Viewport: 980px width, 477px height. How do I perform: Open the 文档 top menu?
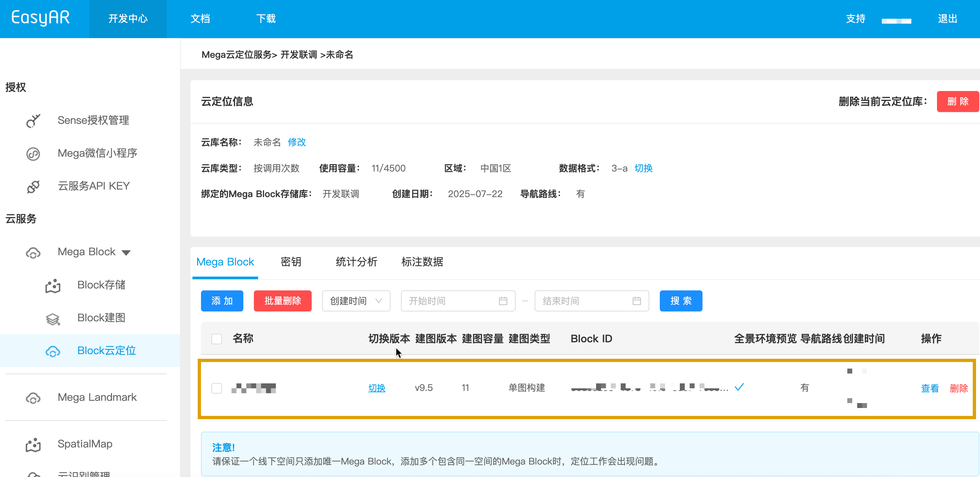coord(200,19)
